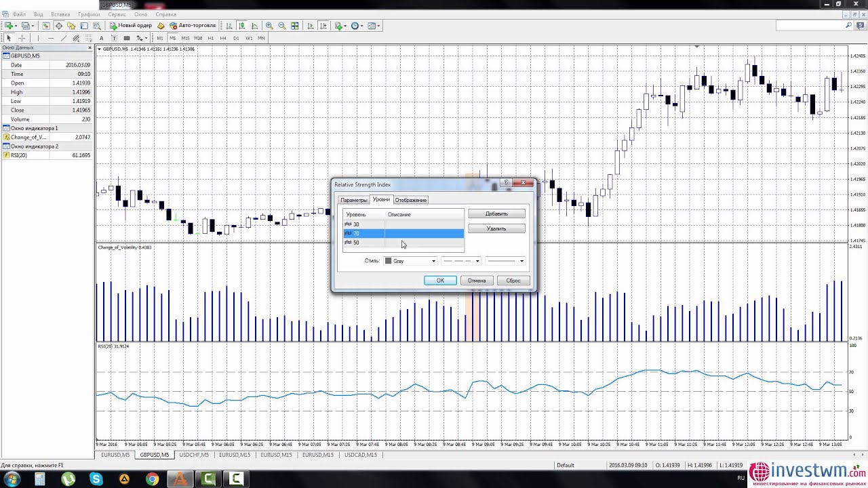868x488 pixels.
Task: Click the Windows Start button
Action: (12, 479)
